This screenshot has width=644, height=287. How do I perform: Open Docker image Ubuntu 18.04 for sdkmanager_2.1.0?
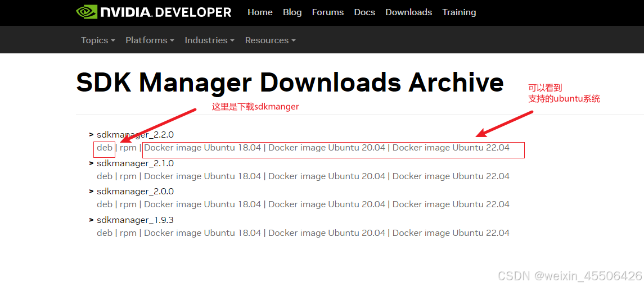pos(202,176)
